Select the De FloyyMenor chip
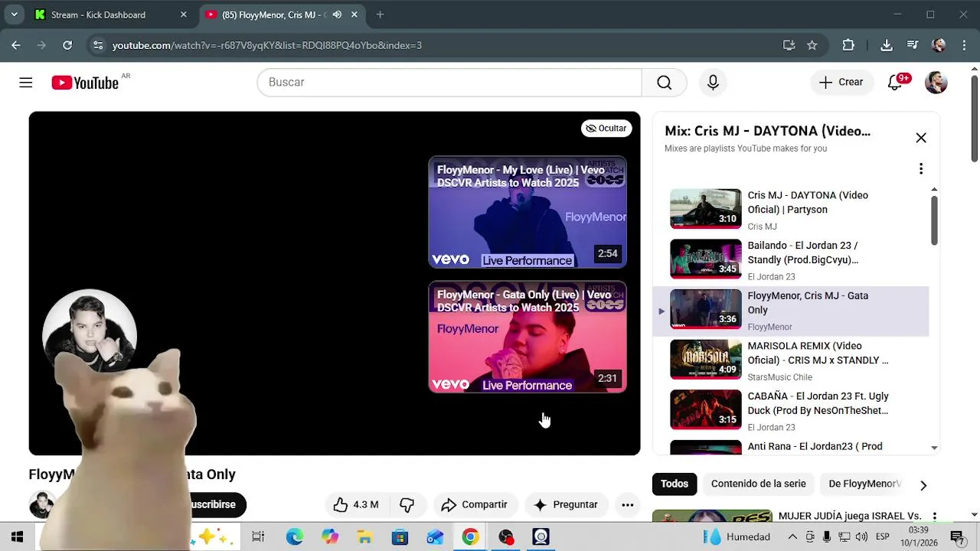This screenshot has height=551, width=980. pyautogui.click(x=864, y=484)
